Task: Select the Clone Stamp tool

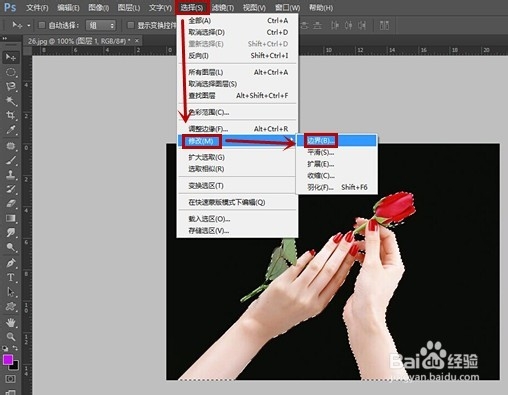Action: point(11,175)
